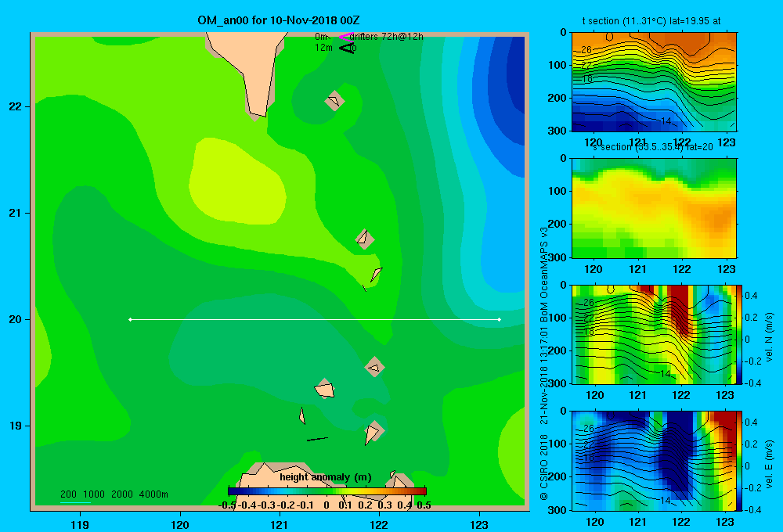The width and height of the screenshot is (783, 532).
Task: Open the eastward velocity section plot
Action: 654,461
